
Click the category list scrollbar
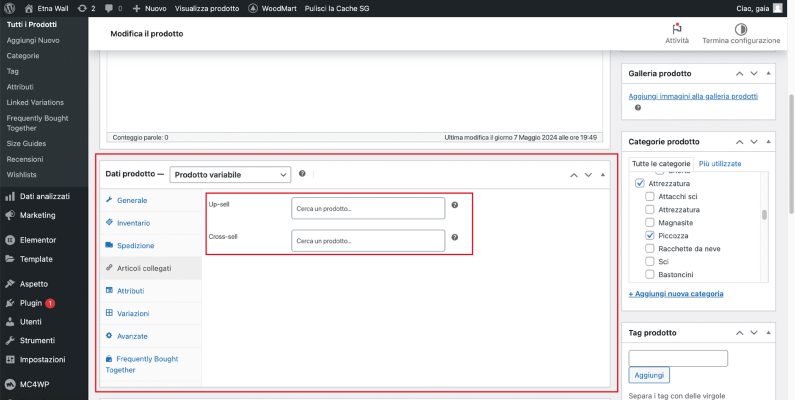pyautogui.click(x=764, y=215)
